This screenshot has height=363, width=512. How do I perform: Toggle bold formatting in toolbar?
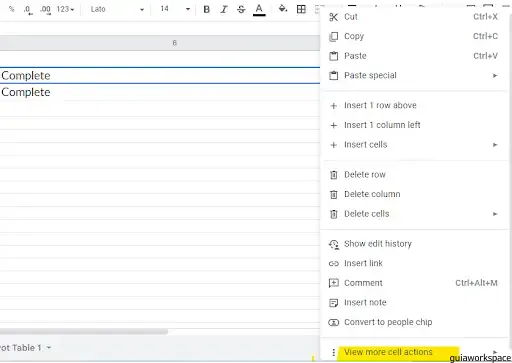pyautogui.click(x=207, y=9)
